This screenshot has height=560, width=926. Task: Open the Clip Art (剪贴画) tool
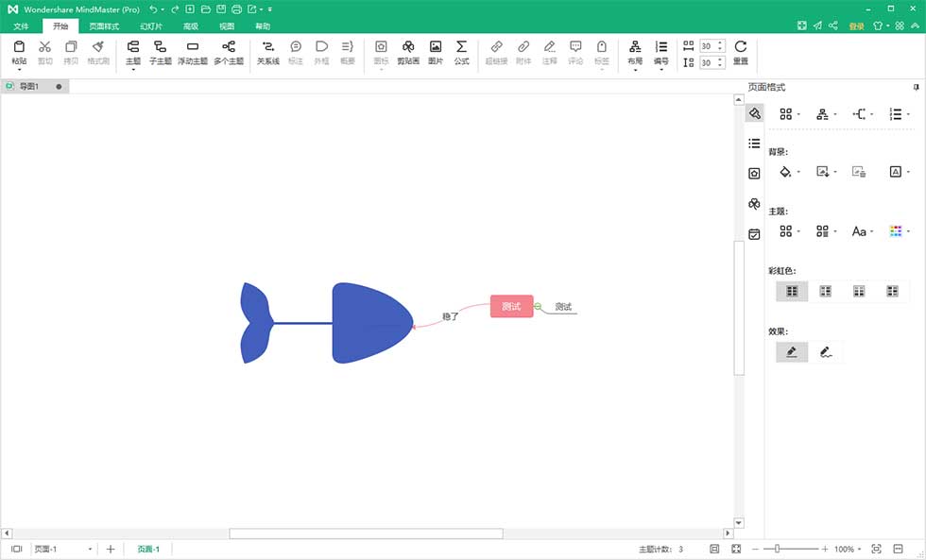click(408, 53)
